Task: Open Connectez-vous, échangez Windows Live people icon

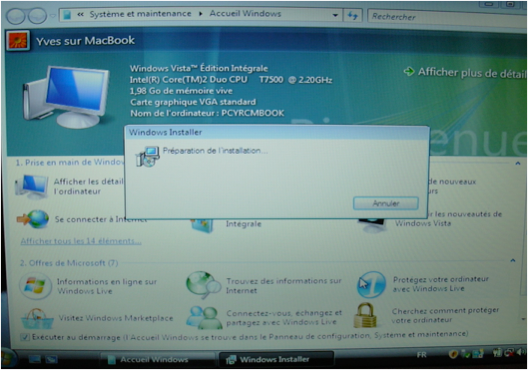Action: [204, 317]
